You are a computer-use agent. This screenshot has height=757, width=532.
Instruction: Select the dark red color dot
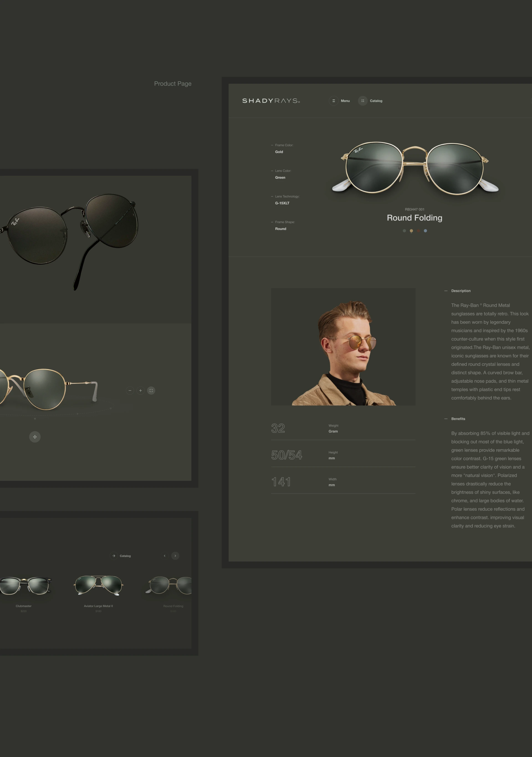[418, 231]
